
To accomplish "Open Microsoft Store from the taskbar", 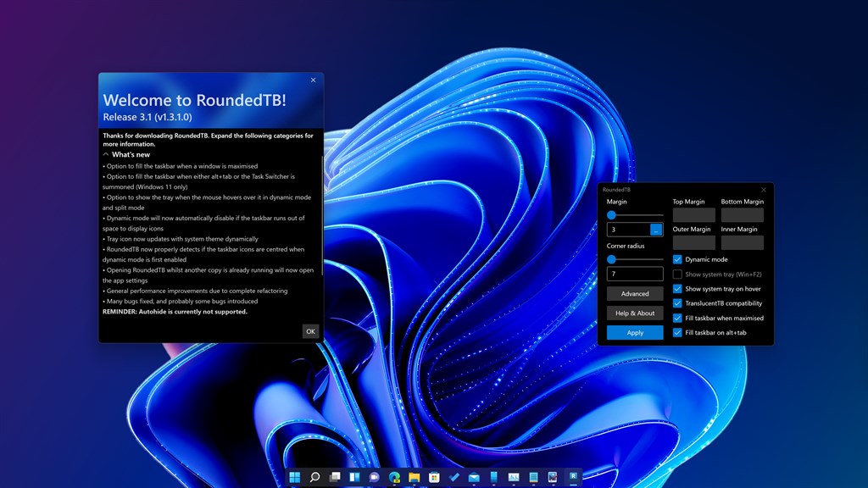I will point(434,477).
